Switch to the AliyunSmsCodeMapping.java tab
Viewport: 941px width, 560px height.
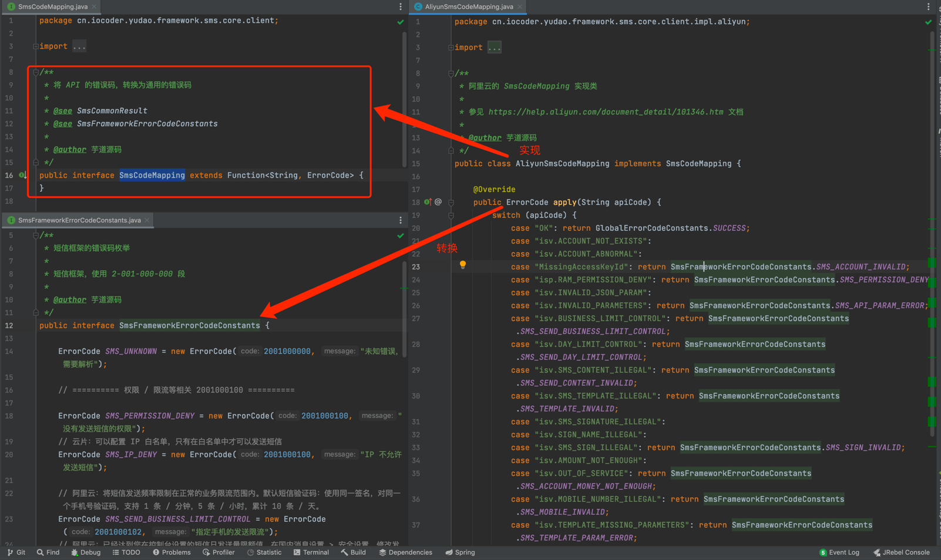point(468,7)
